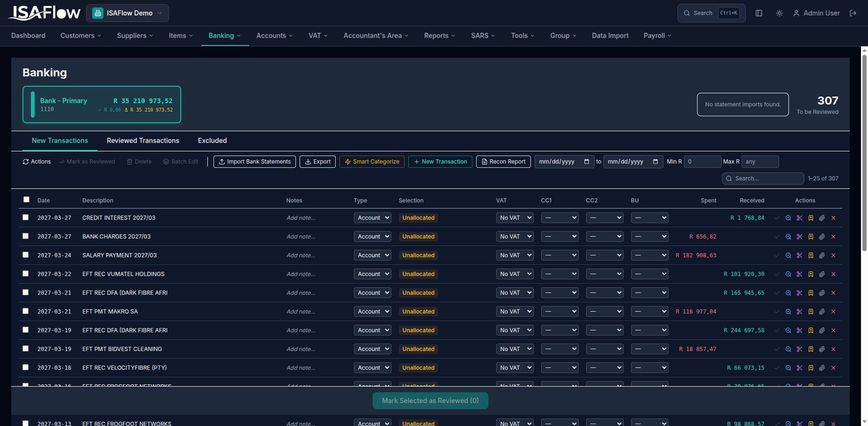Click the scissors icon on the EFT REC VELOCITYFIBRE row
The image size is (868, 426).
coord(800,368)
